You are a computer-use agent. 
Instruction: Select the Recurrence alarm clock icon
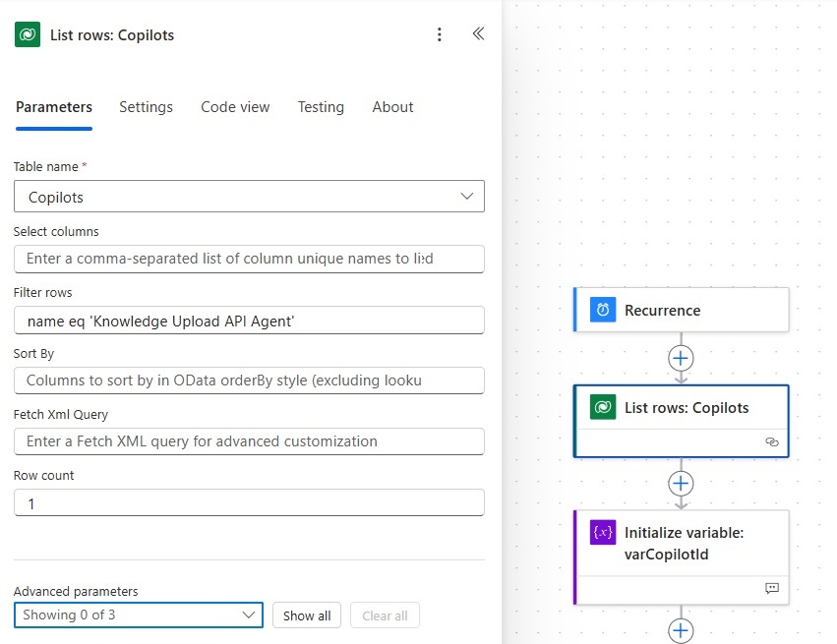click(x=603, y=310)
